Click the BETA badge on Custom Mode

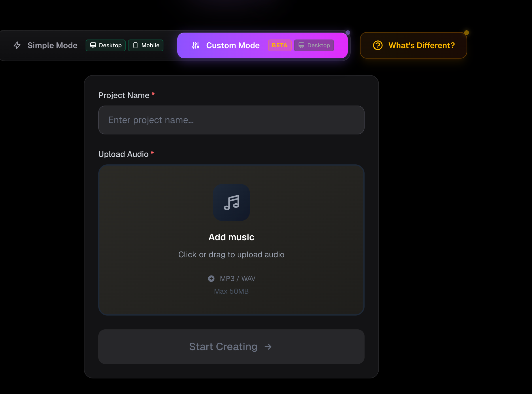(279, 45)
